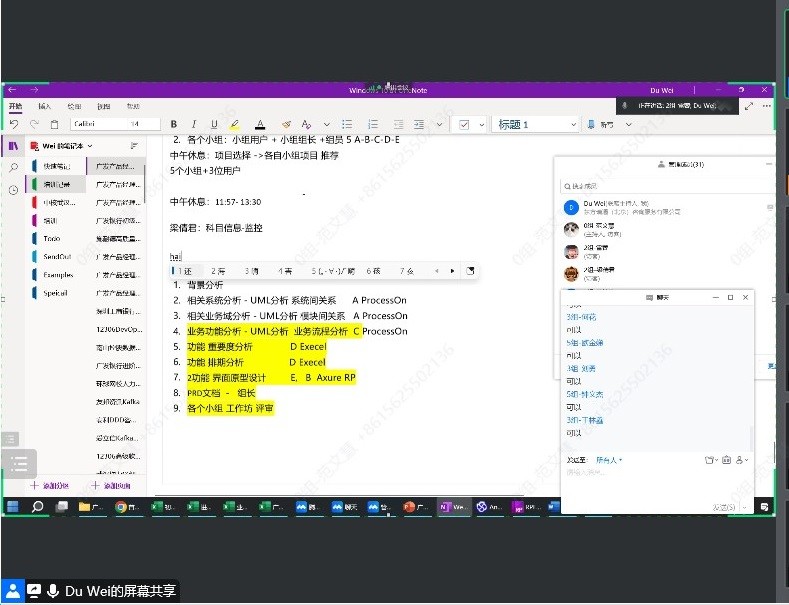789x605 pixels.
Task: Toggle Italic formatting
Action: pyautogui.click(x=194, y=124)
